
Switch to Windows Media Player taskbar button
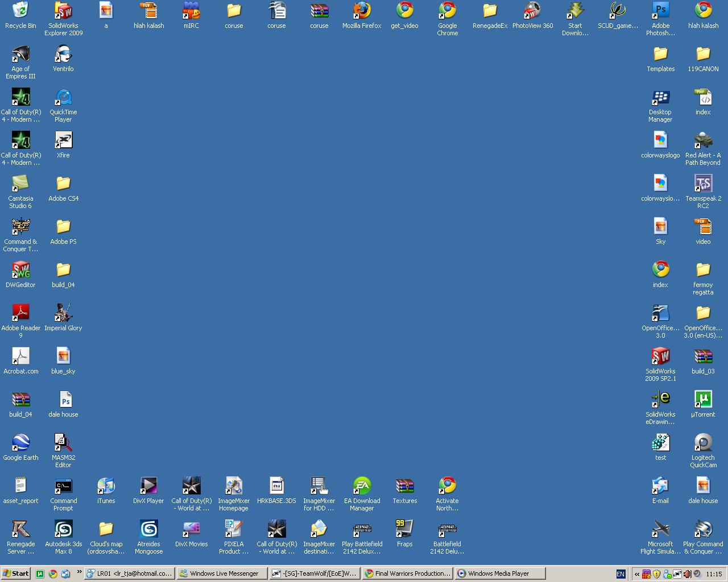point(498,573)
